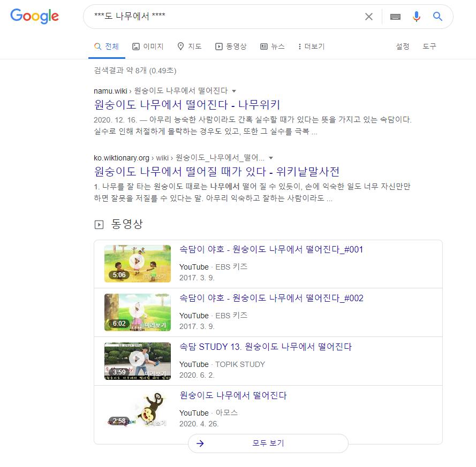The image size is (476, 467).
Task: Expand ko.wiktionary.org result dropdown arrow
Action: point(271,158)
